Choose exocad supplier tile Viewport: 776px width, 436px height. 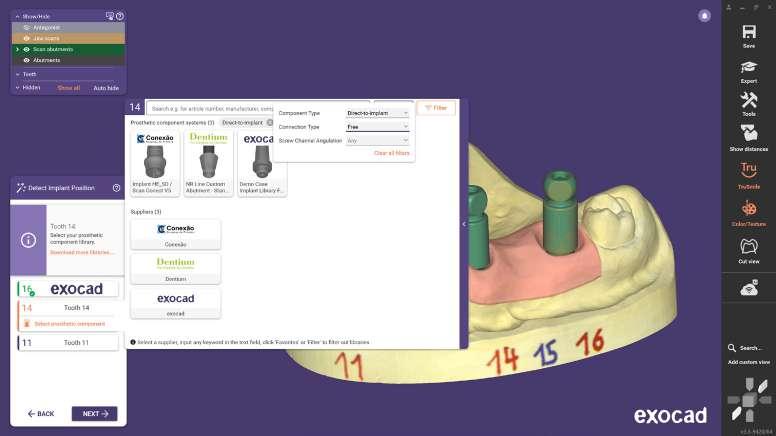[176, 303]
